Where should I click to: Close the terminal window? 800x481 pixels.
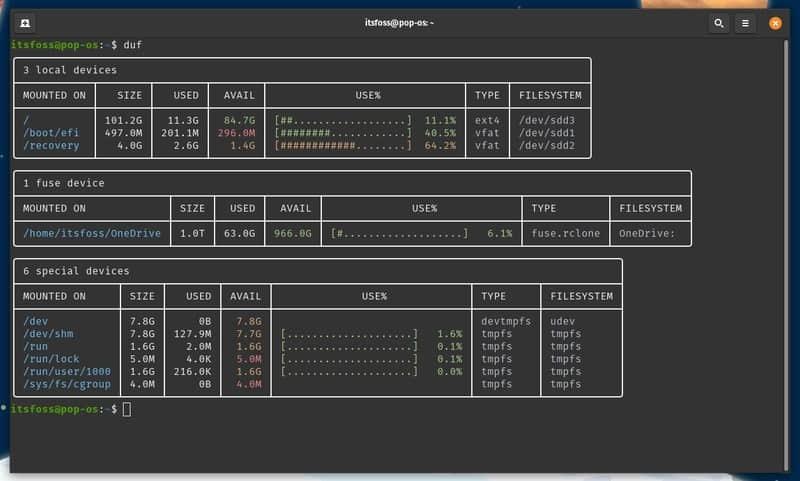pos(775,22)
